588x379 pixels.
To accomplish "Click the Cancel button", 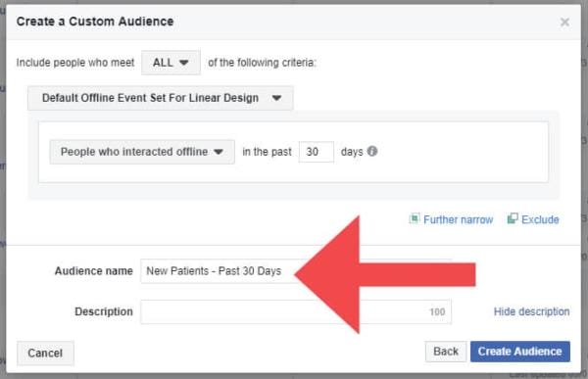I will click(x=45, y=353).
